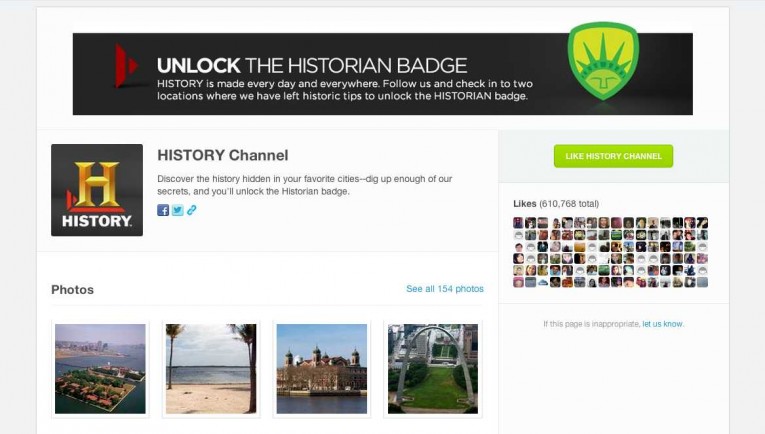Viewport: 765px width, 434px height.
Task: Click the Unlock the Historian Badge banner
Action: click(382, 74)
